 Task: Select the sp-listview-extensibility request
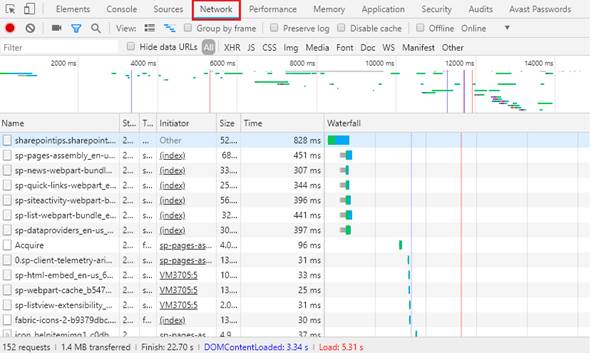[x=63, y=305]
